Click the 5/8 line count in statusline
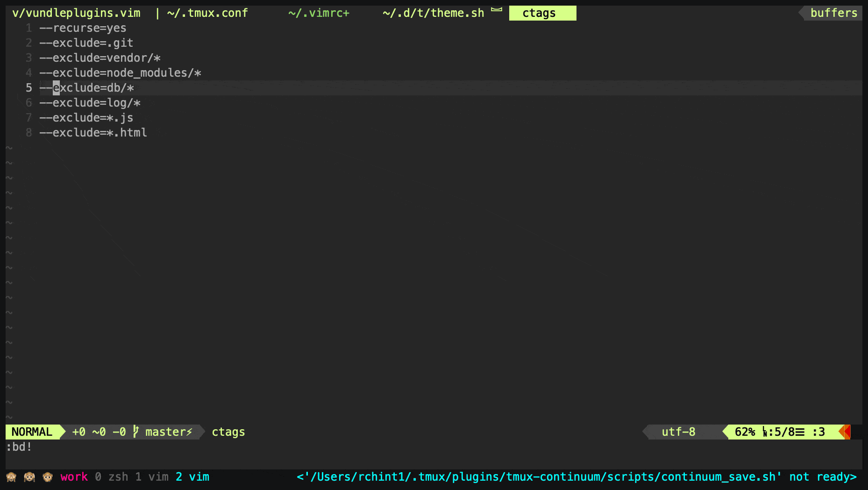Image resolution: width=868 pixels, height=490 pixels. point(785,432)
